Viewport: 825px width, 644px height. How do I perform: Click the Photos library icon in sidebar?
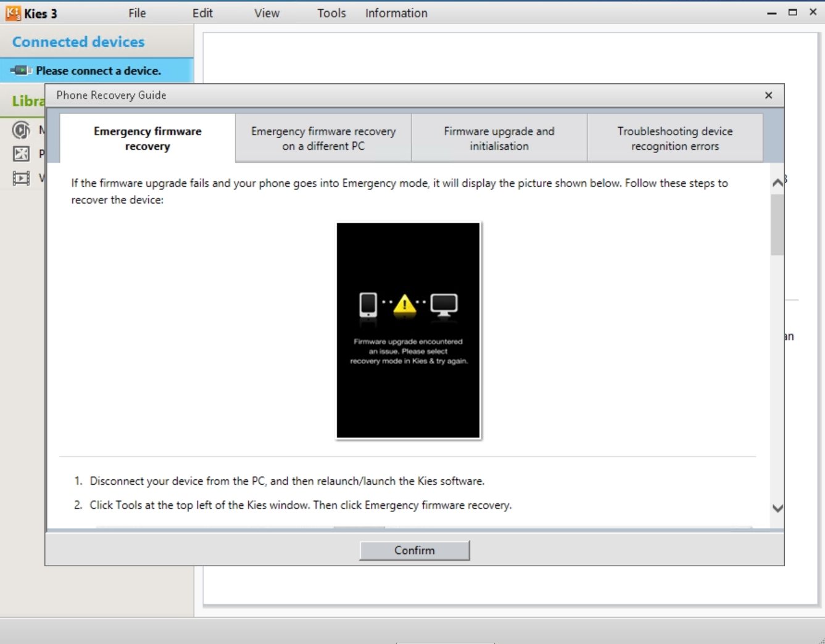pyautogui.click(x=21, y=154)
